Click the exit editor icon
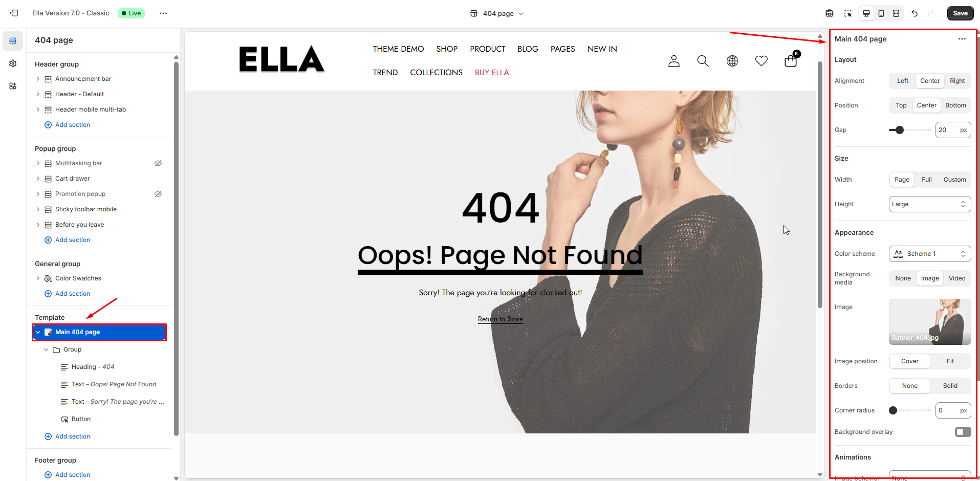 [x=14, y=13]
